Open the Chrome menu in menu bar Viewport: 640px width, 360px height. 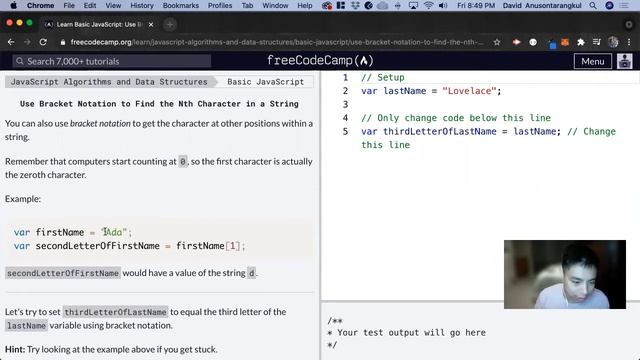click(x=40, y=5)
